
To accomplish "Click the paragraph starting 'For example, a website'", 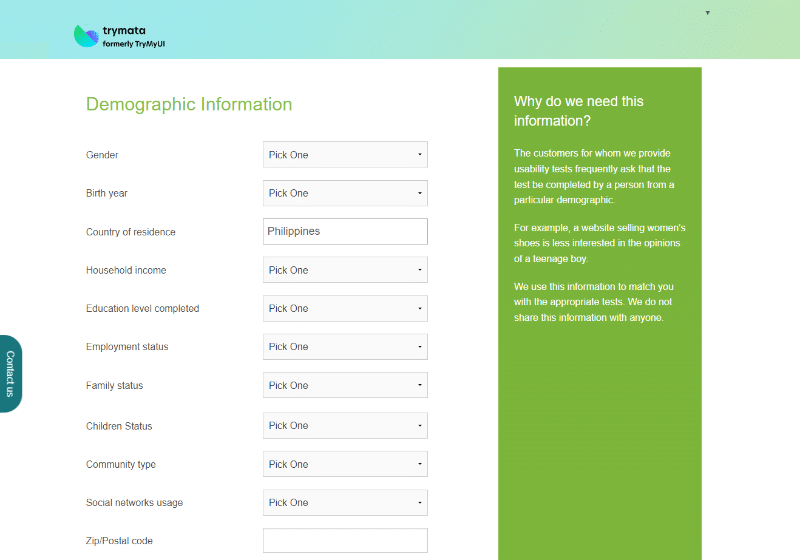I will tap(599, 243).
